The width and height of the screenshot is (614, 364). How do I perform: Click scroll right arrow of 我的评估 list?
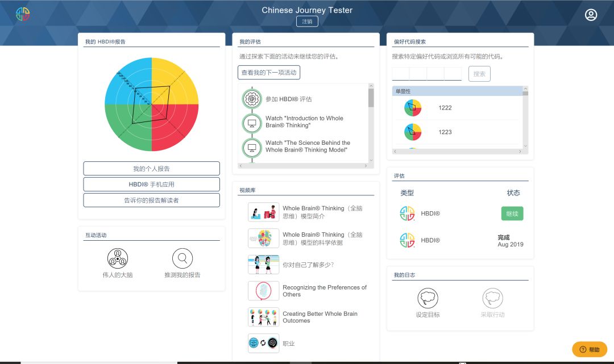(366, 166)
